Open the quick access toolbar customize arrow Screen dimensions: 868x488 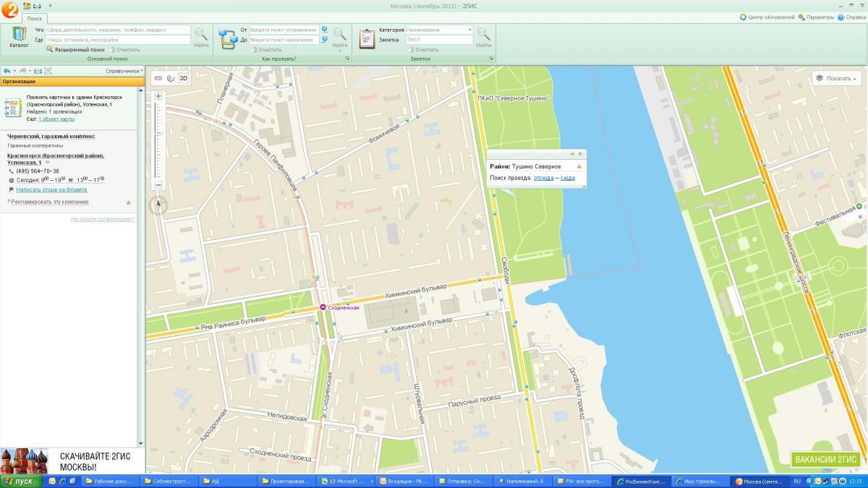click(x=50, y=6)
